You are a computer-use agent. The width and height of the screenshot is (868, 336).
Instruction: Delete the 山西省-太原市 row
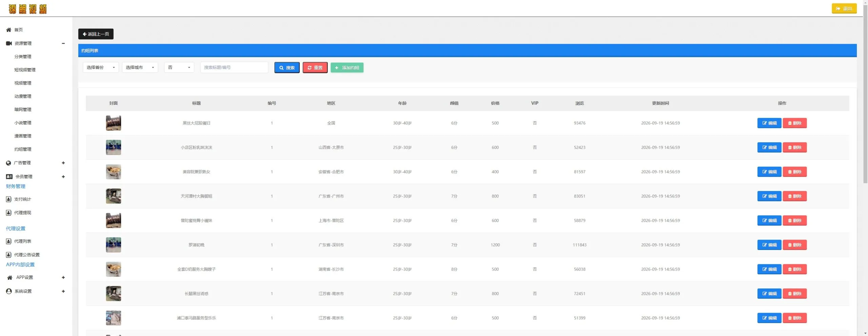point(795,147)
